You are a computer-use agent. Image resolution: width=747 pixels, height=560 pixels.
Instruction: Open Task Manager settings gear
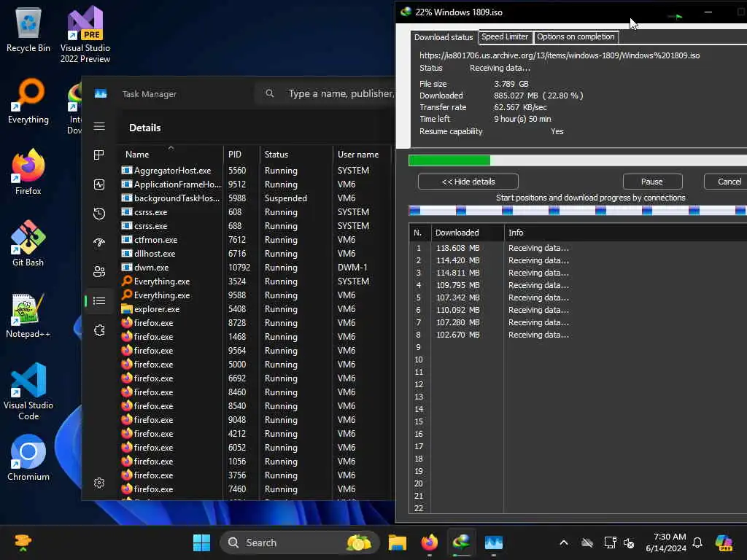point(99,483)
